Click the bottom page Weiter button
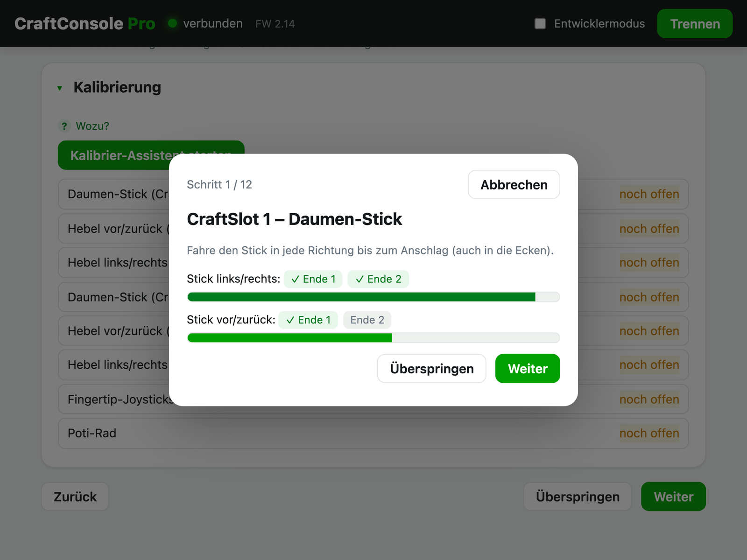 pos(673,497)
